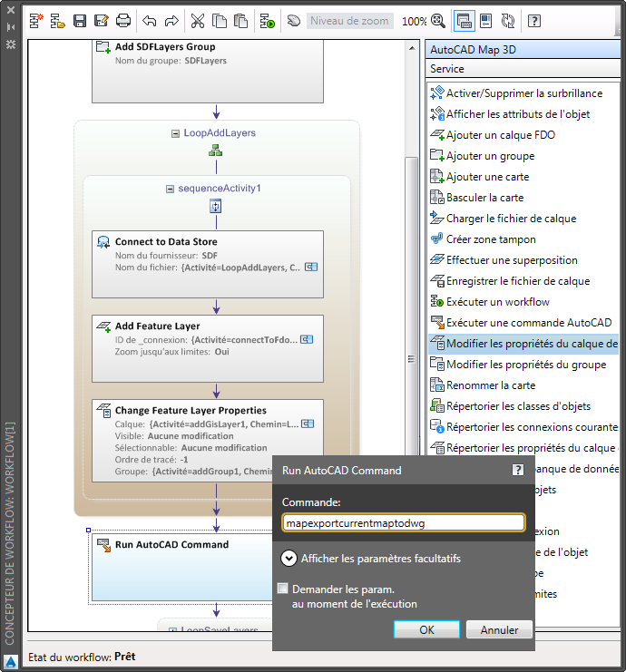
Task: Select Exécuter une commande AutoCAD
Action: (524, 323)
